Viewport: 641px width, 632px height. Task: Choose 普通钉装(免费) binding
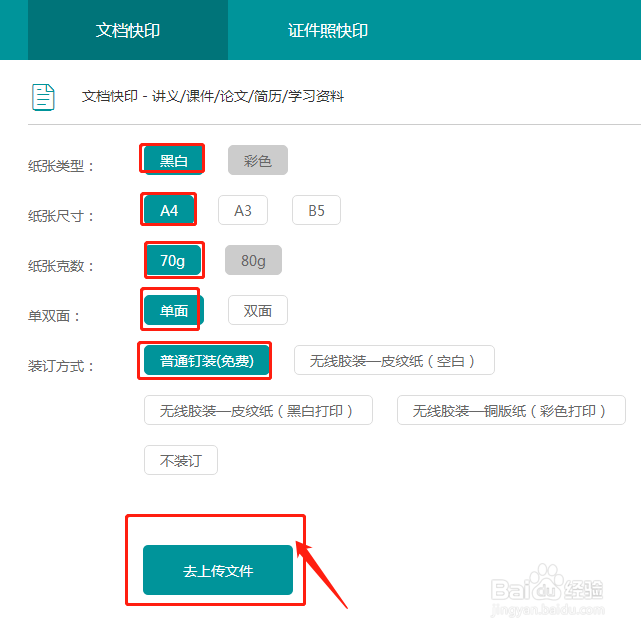click(x=207, y=360)
